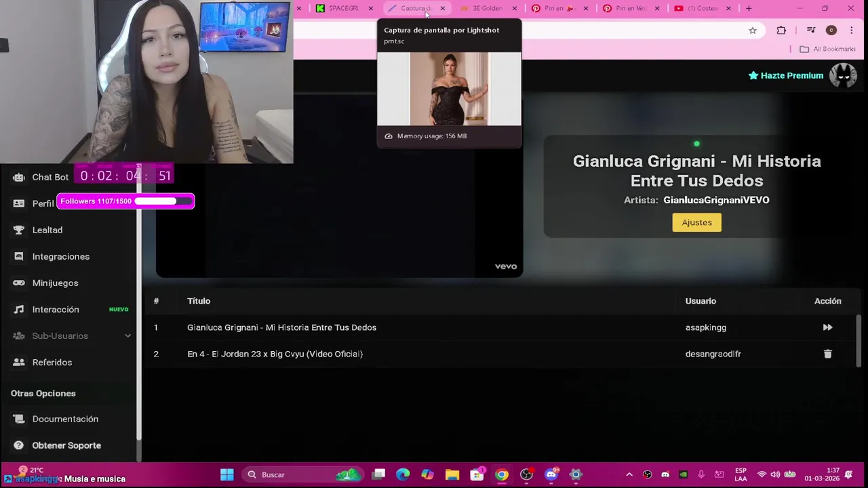Open Discord from taskbar

pyautogui.click(x=551, y=474)
